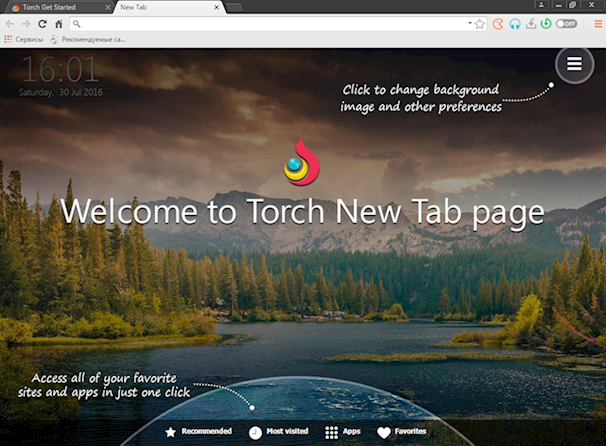
Task: Select the New Tab tab
Action: [x=169, y=7]
